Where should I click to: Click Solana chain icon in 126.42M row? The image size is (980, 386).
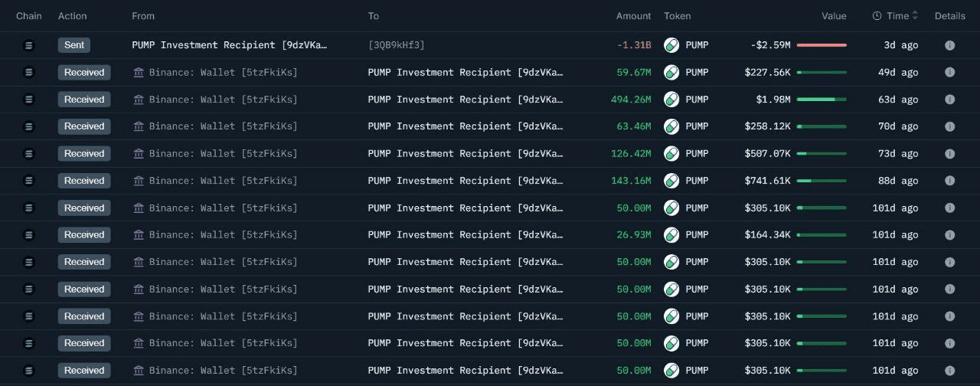click(x=30, y=154)
